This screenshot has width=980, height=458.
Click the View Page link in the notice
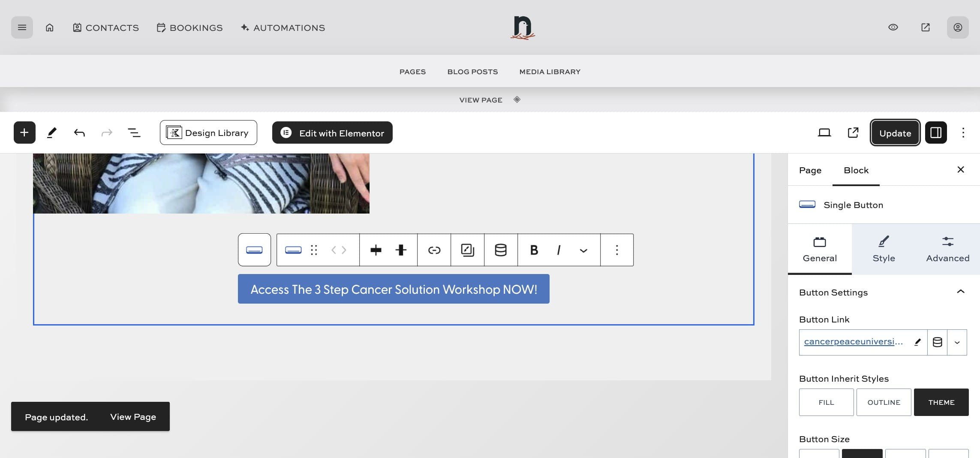point(133,416)
